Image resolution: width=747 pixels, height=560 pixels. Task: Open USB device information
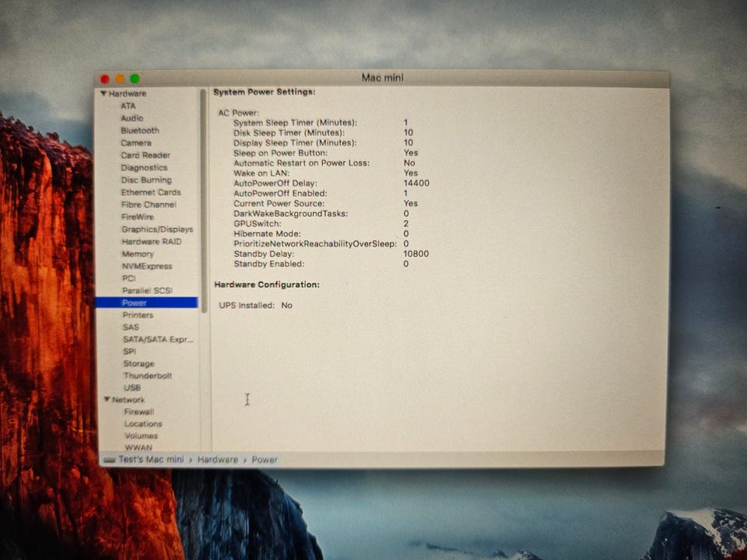coord(132,387)
